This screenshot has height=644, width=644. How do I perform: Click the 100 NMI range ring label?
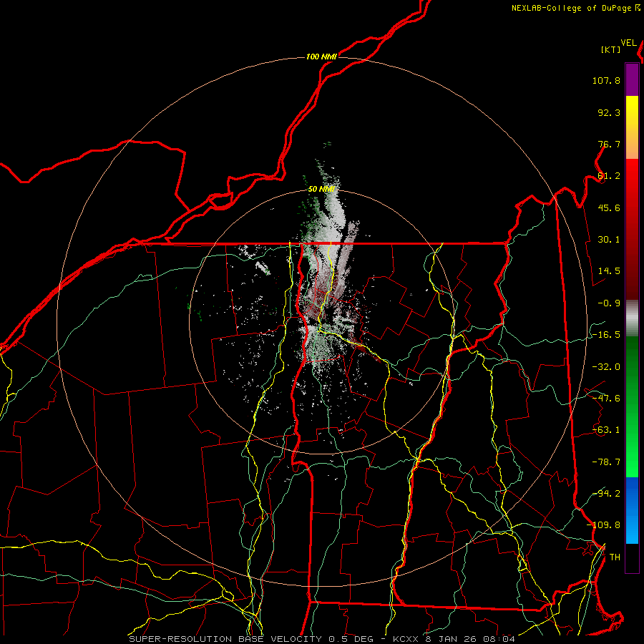pos(321,57)
